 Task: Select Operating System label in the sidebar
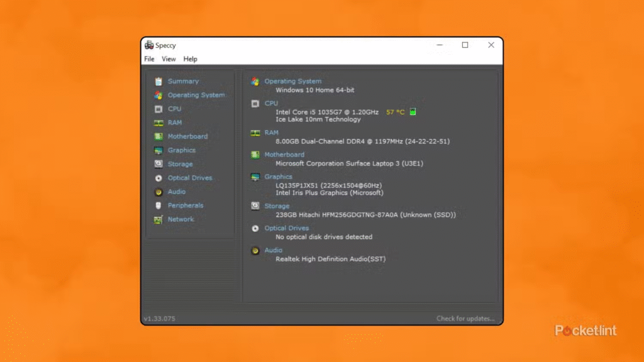pos(196,95)
